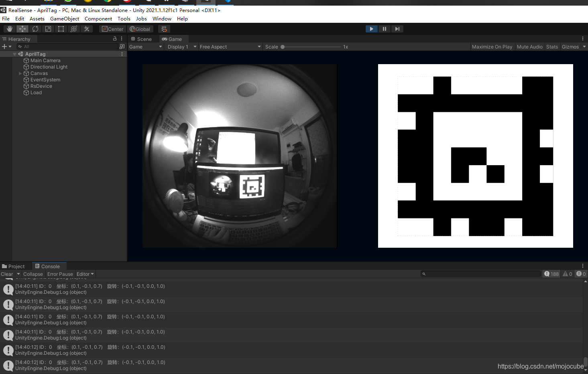Adjust the Game view Scale slider
Viewport: 588px width, 374px height.
(311, 47)
